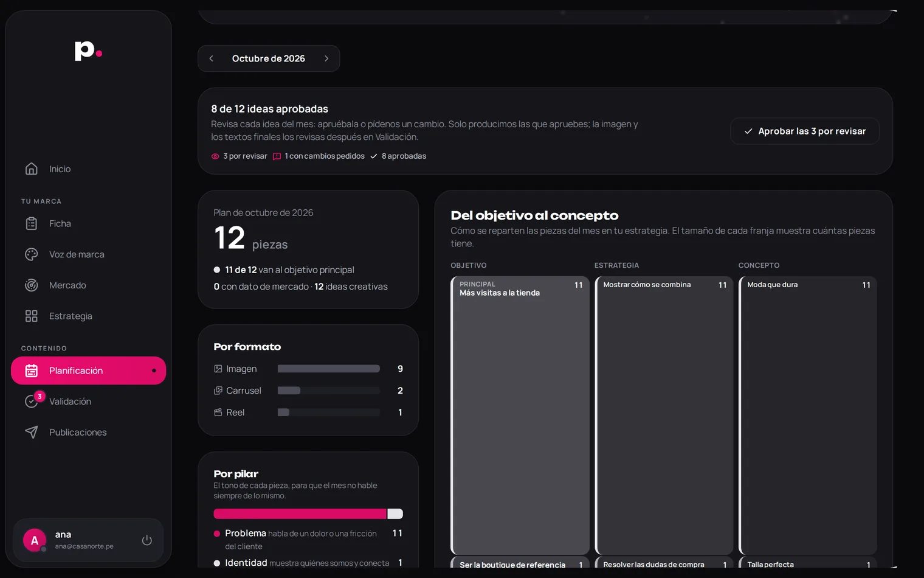Click Aprobar las 3 por revisar button
The height and width of the screenshot is (578, 924).
[x=805, y=131]
